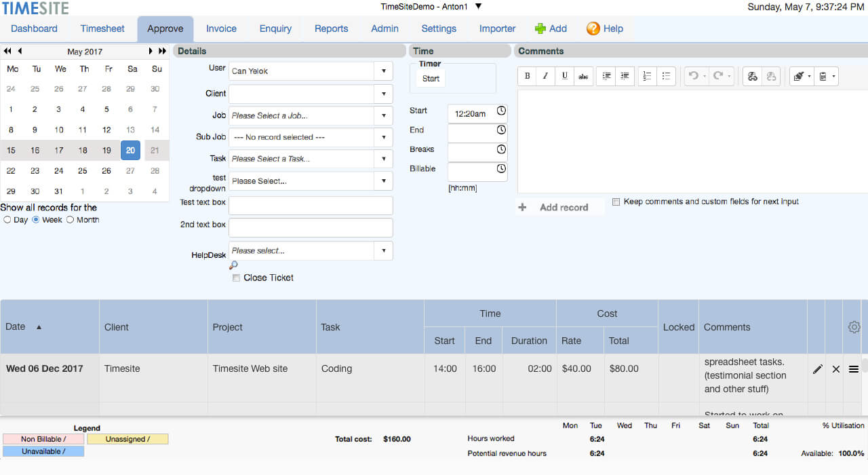The height and width of the screenshot is (475, 868).
Task: Check Keep comments and custom fields option
Action: pos(616,202)
